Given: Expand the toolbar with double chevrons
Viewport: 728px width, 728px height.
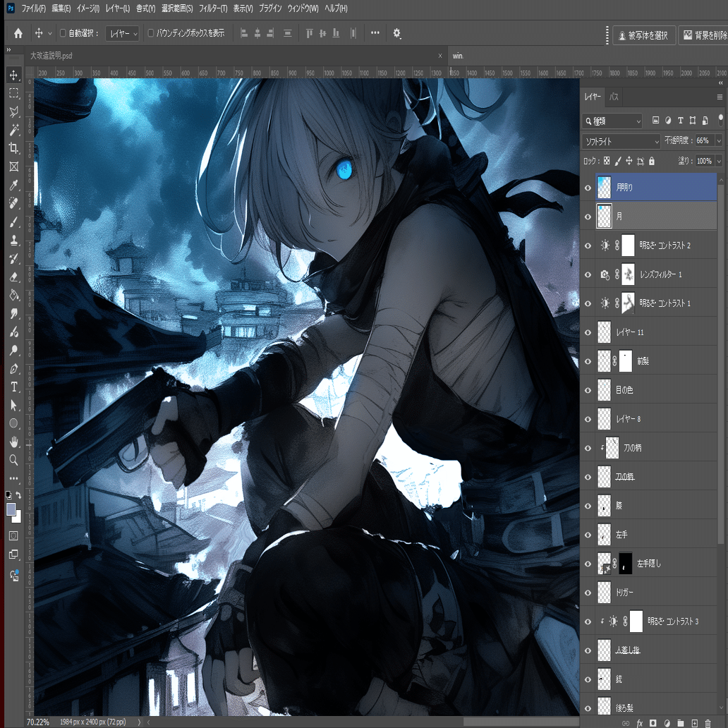Looking at the screenshot, I should 8,49.
